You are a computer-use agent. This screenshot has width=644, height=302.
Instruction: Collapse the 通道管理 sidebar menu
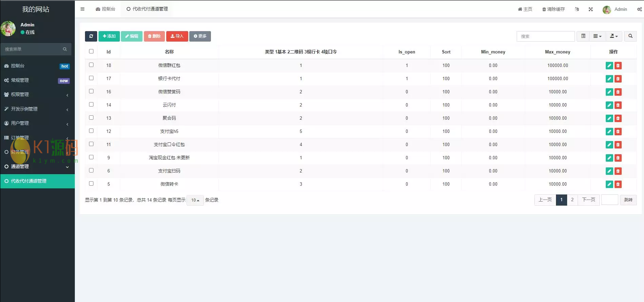click(37, 166)
